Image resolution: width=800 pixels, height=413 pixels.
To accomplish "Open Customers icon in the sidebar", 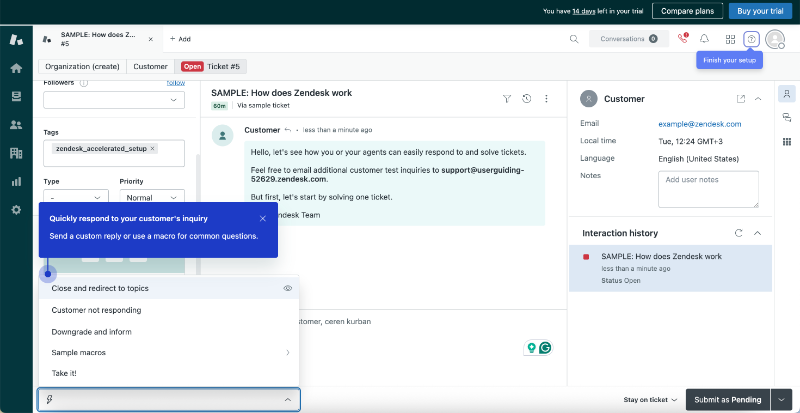I will [x=16, y=125].
